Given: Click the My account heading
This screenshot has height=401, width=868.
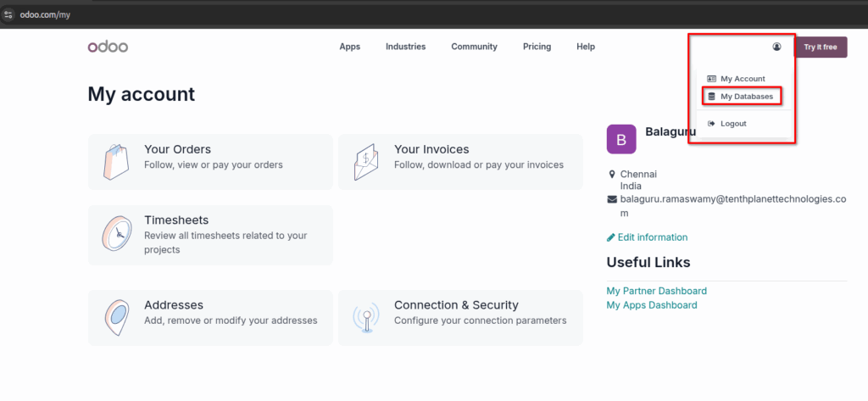Looking at the screenshot, I should (x=142, y=94).
